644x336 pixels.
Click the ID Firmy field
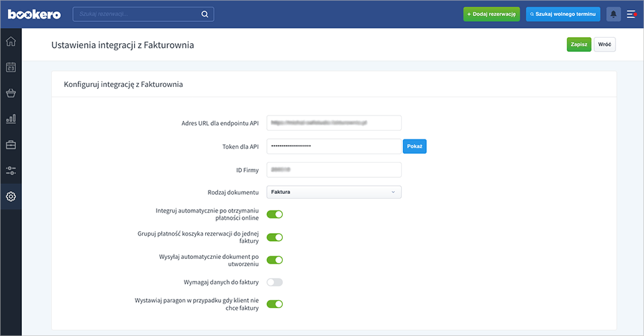pos(334,169)
